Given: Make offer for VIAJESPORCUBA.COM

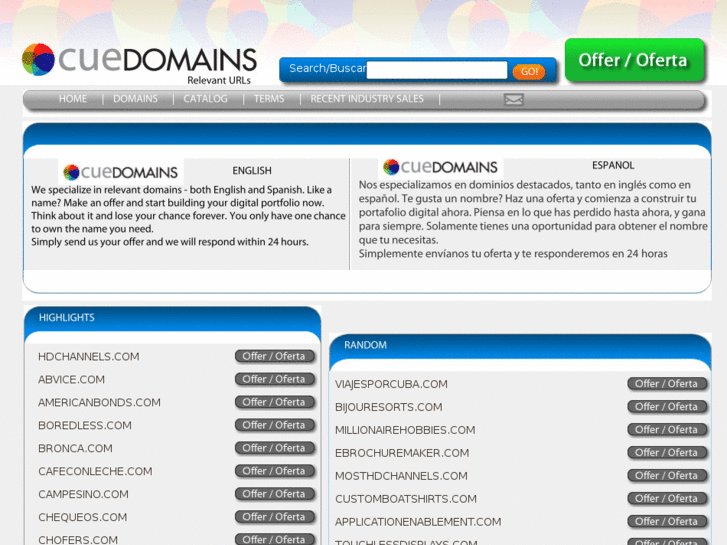Looking at the screenshot, I should tap(667, 384).
